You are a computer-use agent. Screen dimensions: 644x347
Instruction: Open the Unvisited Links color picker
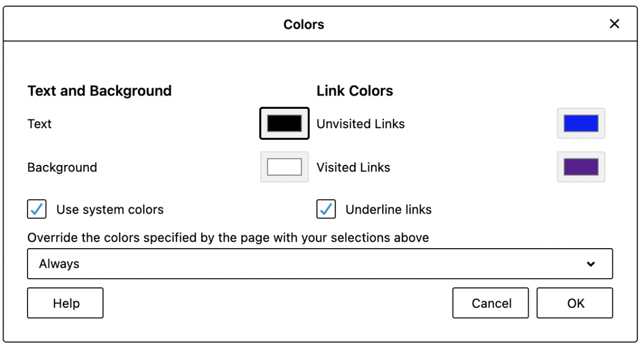[581, 123]
